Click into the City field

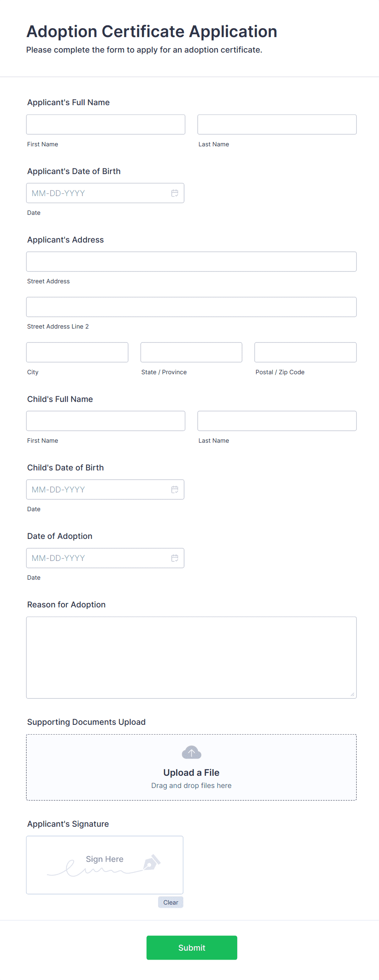77,353
